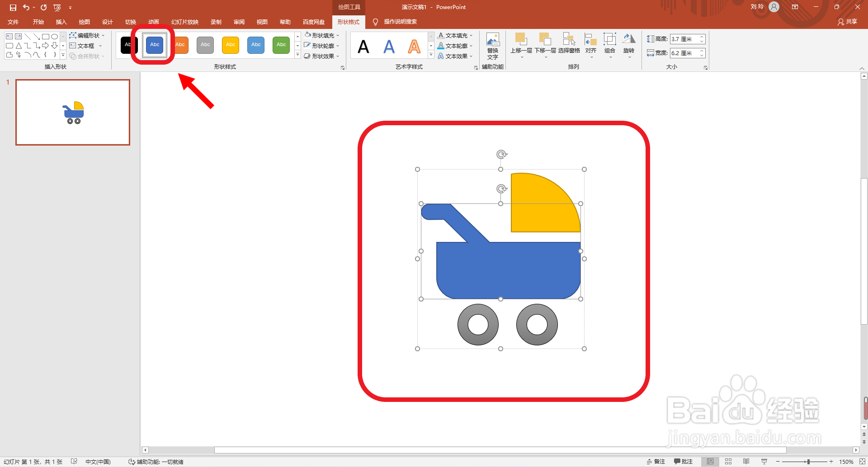Apply the gray Abc shape style

click(205, 45)
